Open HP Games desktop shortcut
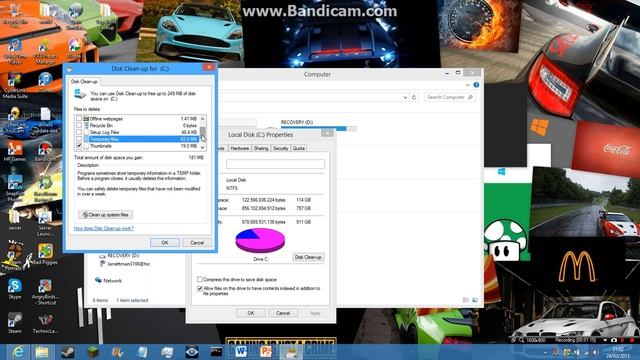The width and height of the screenshot is (640, 360). 15,151
